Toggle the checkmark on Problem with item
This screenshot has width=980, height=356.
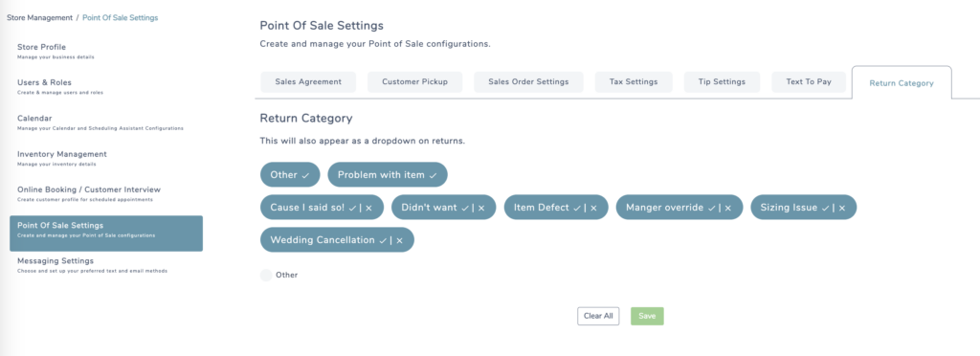click(433, 175)
